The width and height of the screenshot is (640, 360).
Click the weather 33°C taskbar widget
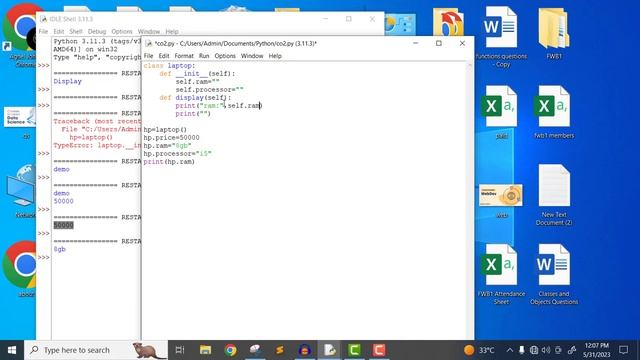(x=480, y=350)
